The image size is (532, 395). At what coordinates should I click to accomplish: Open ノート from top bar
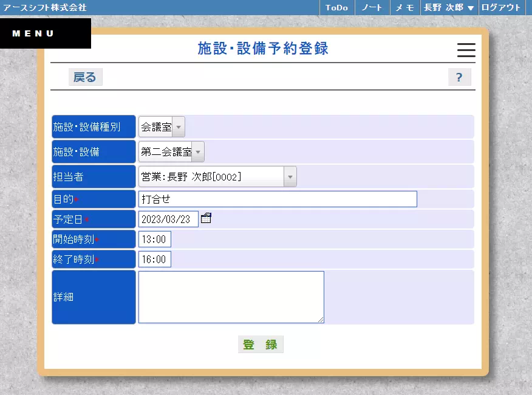[372, 7]
